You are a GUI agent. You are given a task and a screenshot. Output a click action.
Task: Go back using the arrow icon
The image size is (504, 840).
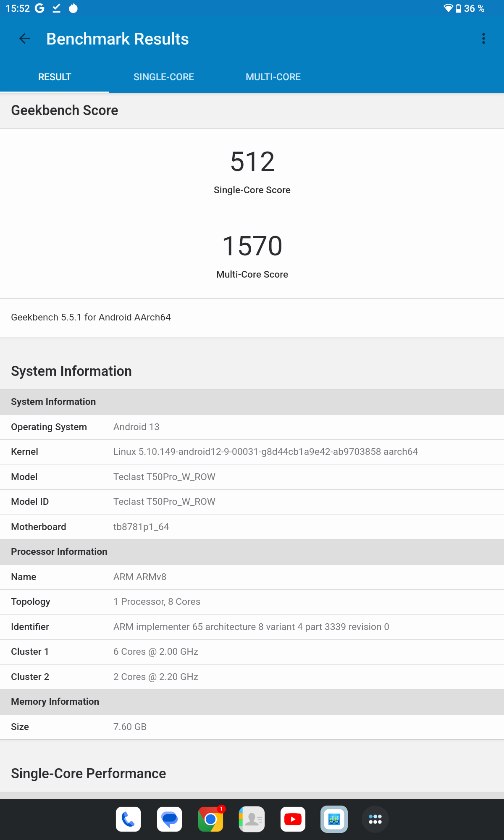[25, 39]
